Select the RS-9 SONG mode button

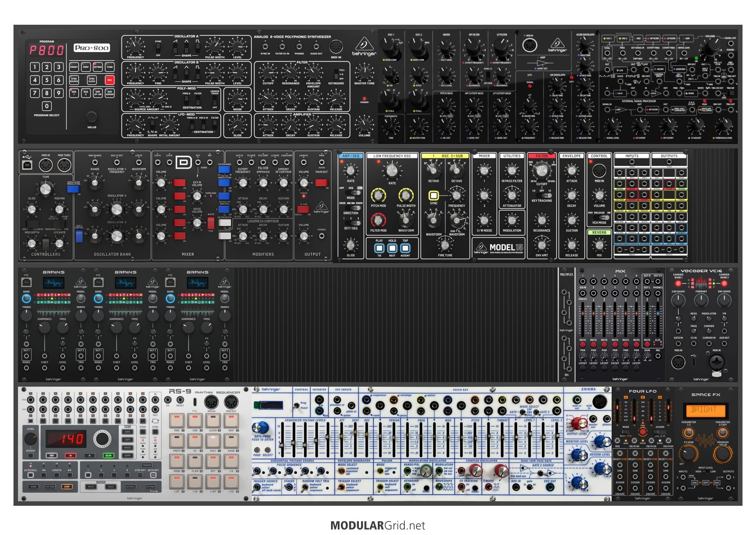(33, 486)
